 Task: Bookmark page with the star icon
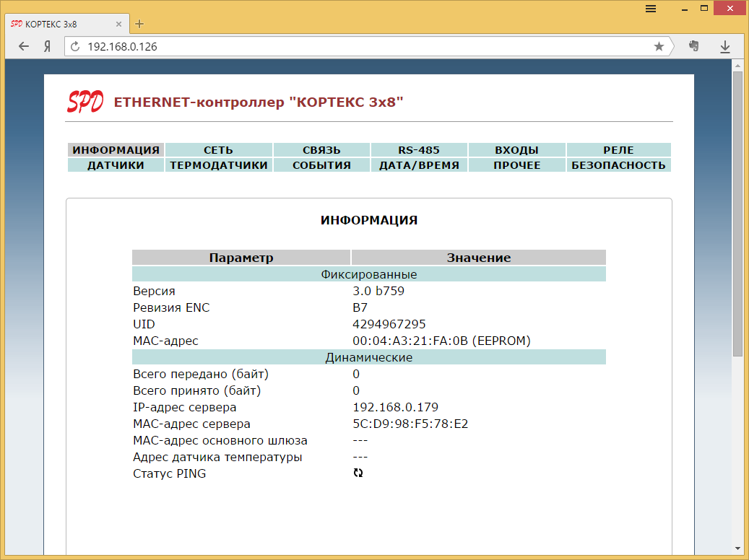coord(659,46)
